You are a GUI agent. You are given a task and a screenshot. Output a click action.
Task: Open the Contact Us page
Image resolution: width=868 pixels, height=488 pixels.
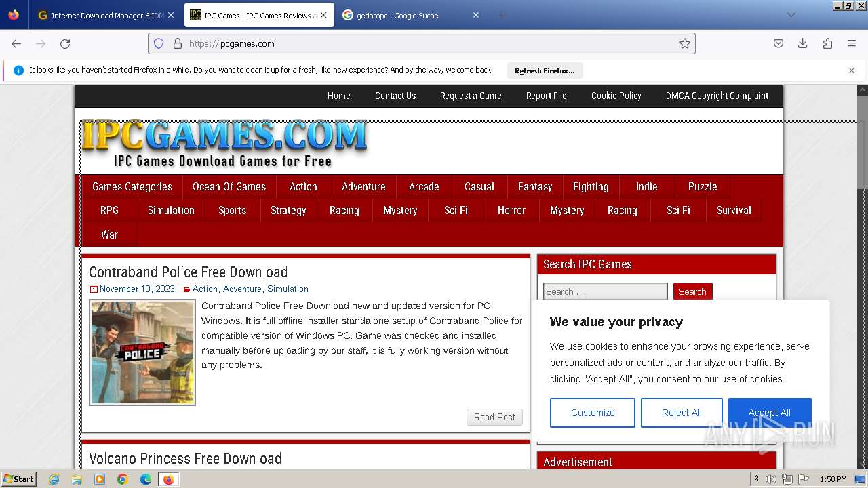pos(395,96)
